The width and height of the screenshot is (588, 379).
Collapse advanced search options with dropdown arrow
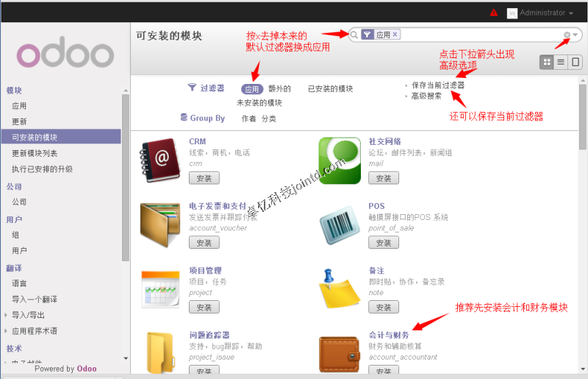576,35
